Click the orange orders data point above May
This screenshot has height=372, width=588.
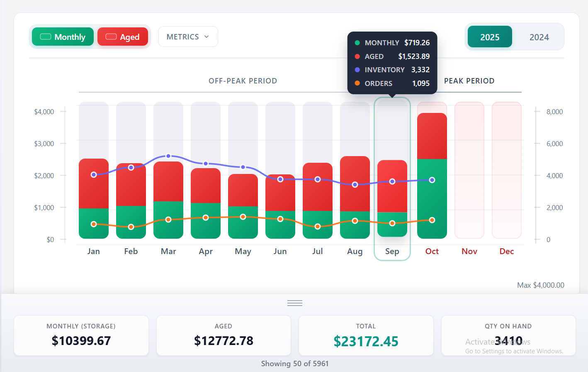243,216
